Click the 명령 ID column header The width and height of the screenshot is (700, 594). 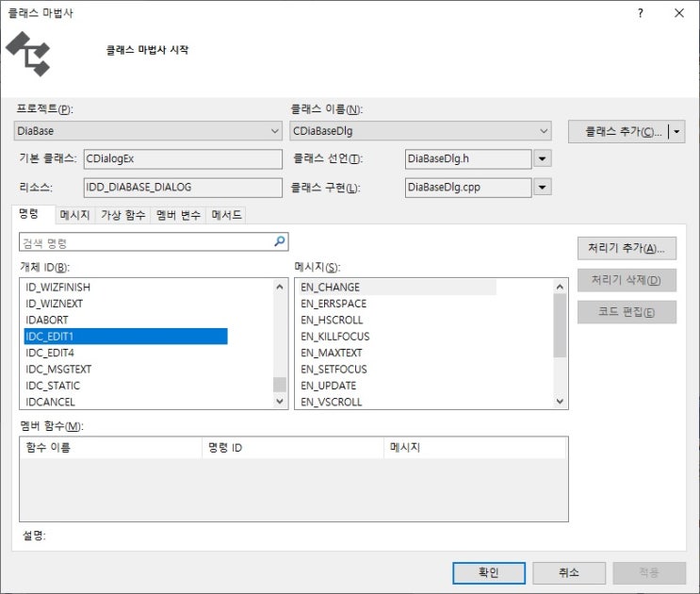tap(293, 448)
